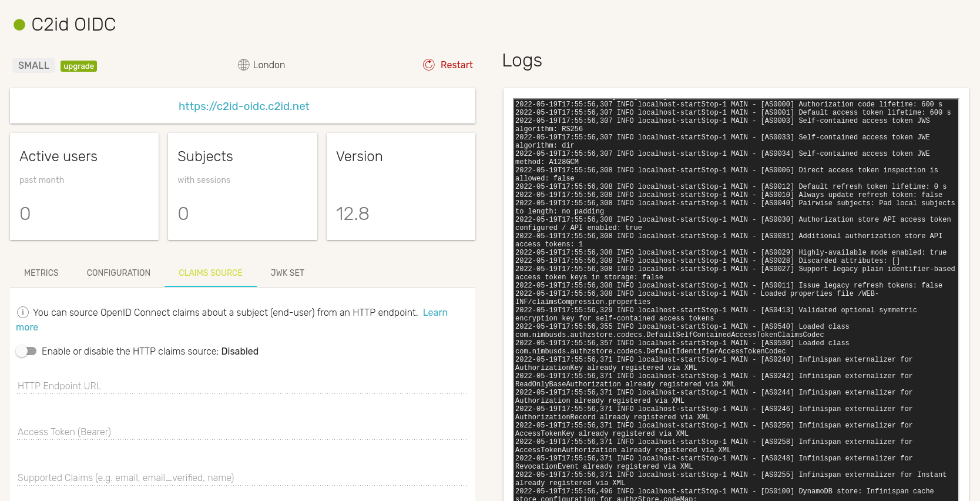Toggle the HTTP claims source switch
Viewport: 980px width, 501px height.
pos(26,351)
